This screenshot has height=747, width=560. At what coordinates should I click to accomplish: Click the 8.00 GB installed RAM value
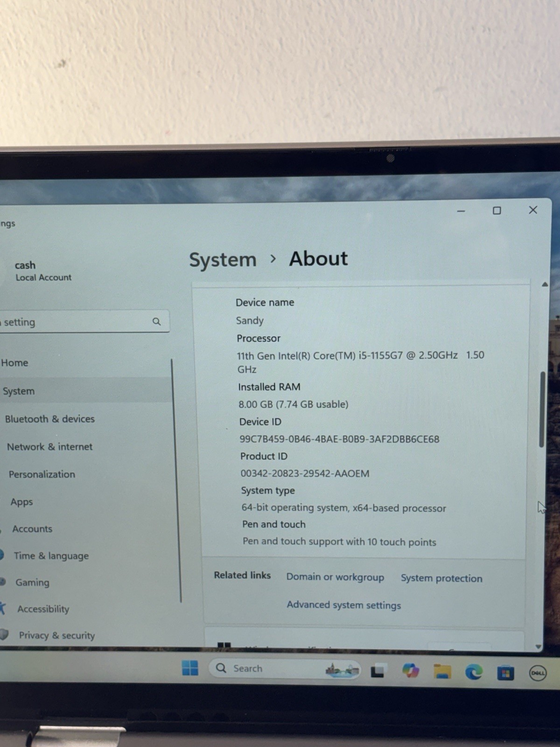click(294, 404)
